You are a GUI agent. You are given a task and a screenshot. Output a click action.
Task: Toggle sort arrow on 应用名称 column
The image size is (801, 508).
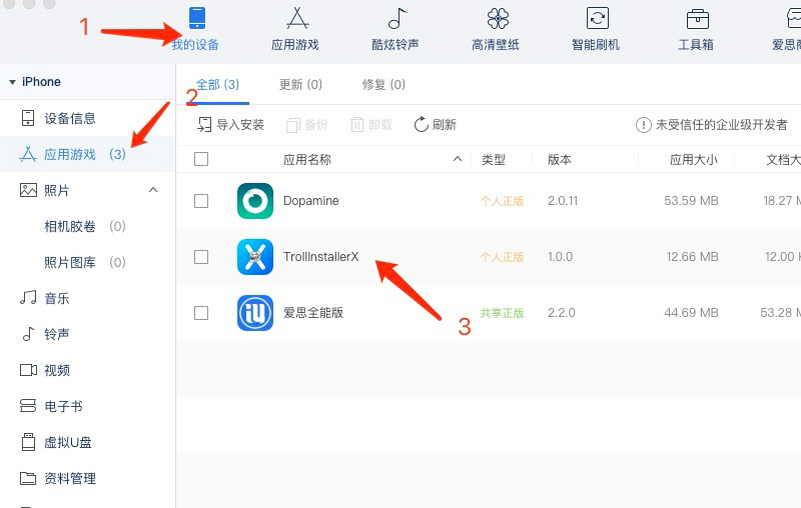457,159
